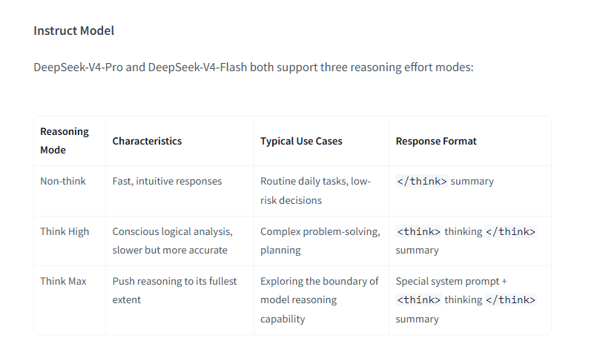Screen dimensions: 597x364
Task: Click 'Special system prompt +' text
Action: tap(451, 281)
